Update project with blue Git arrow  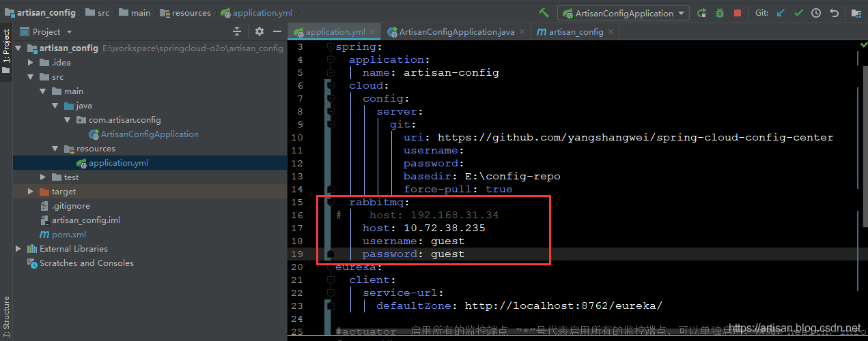tap(781, 13)
